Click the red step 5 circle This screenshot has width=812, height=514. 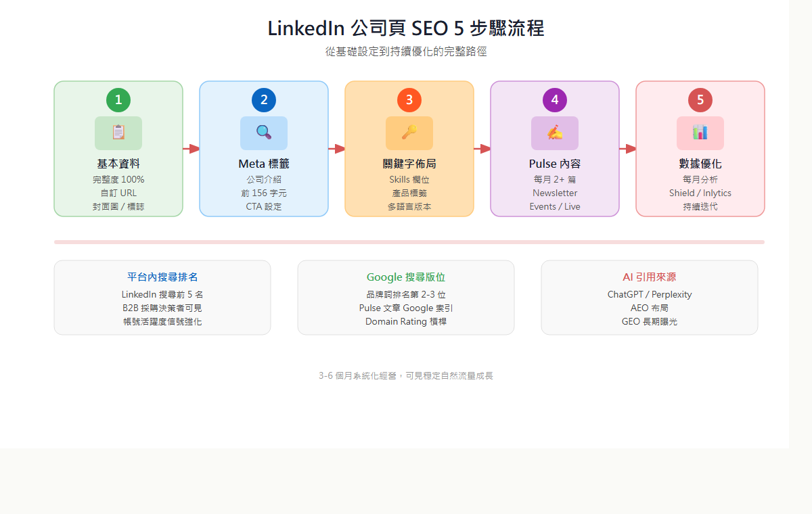click(x=700, y=100)
